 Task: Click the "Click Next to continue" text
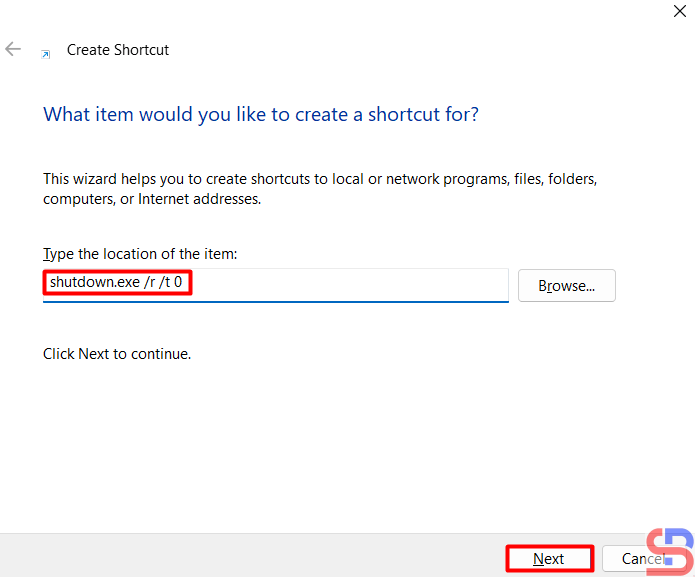click(x=117, y=354)
